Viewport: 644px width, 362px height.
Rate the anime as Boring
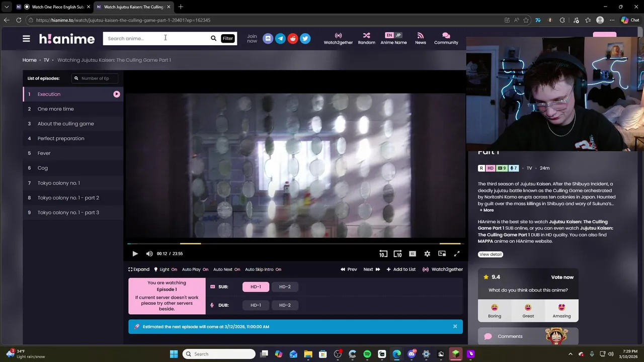(495, 311)
